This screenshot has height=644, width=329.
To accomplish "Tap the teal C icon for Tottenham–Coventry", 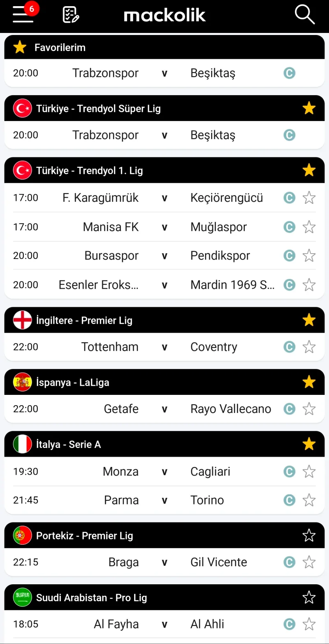I will [290, 347].
